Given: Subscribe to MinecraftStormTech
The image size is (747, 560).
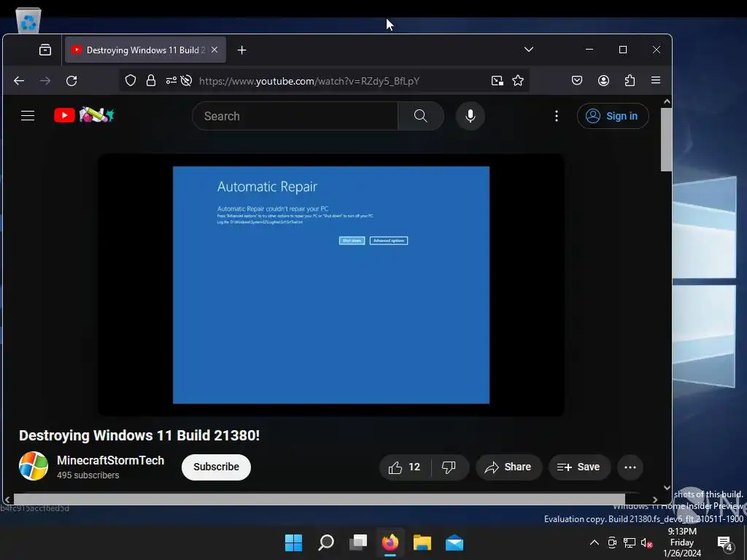Looking at the screenshot, I should click(x=216, y=467).
